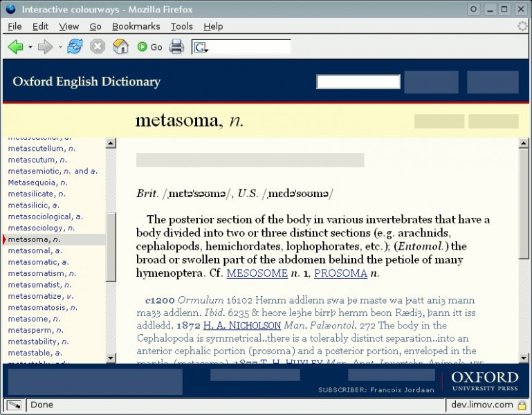Open the Tools menu
This screenshot has height=415, width=532.
(181, 26)
